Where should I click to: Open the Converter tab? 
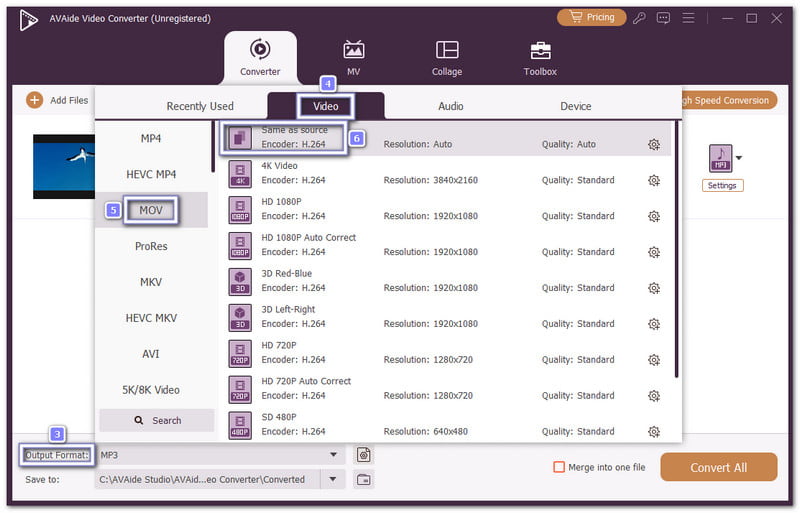(x=260, y=58)
